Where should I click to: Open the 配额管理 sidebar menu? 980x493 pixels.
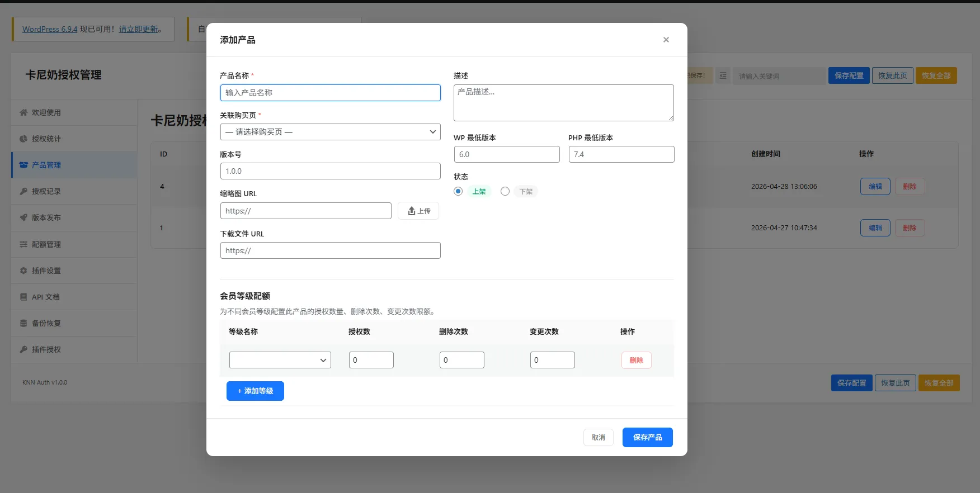pos(46,244)
